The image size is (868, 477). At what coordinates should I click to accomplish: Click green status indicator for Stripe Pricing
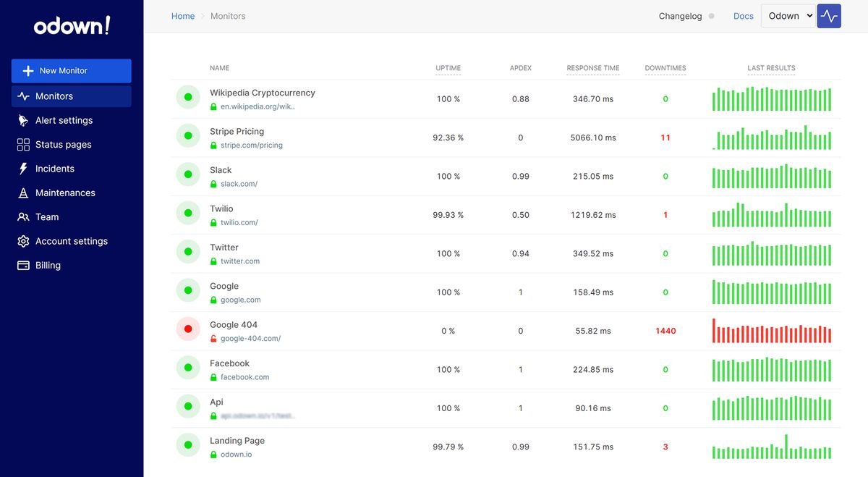point(188,135)
